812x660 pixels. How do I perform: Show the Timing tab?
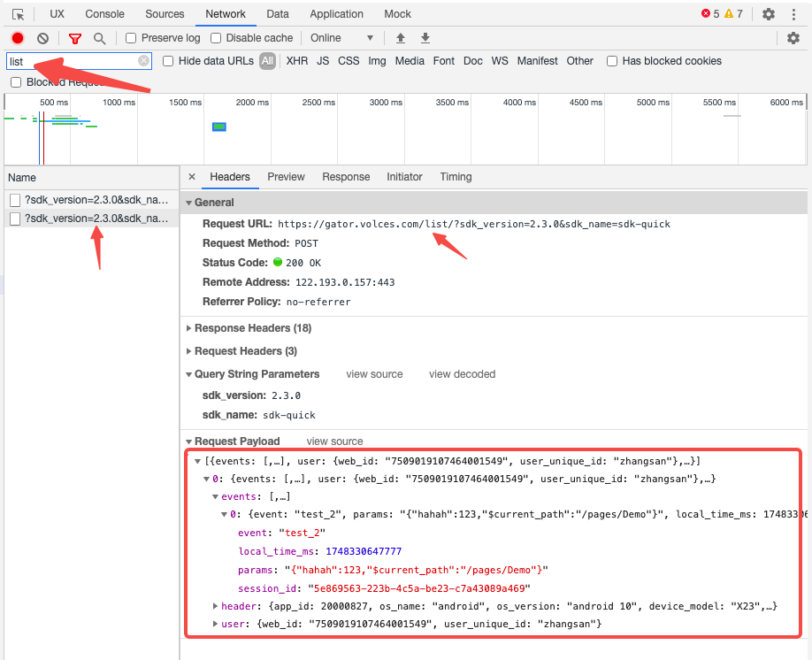click(456, 177)
